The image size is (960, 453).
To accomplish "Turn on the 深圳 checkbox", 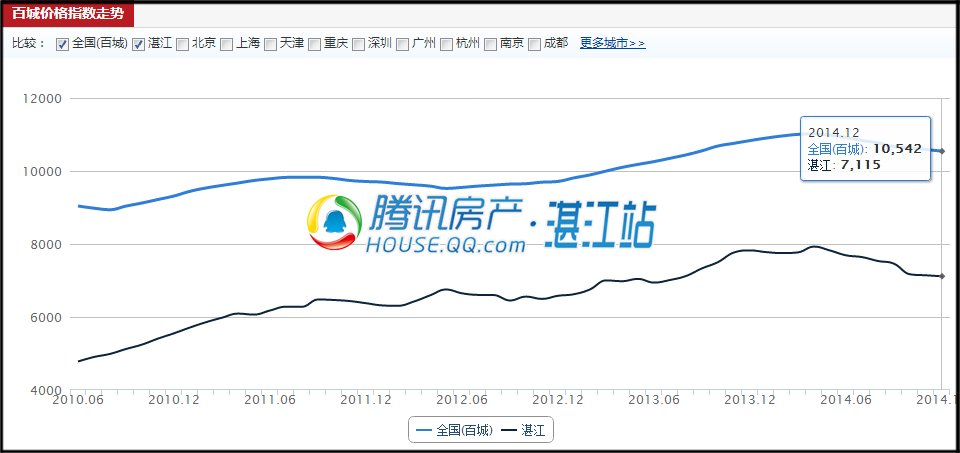I will tap(359, 44).
